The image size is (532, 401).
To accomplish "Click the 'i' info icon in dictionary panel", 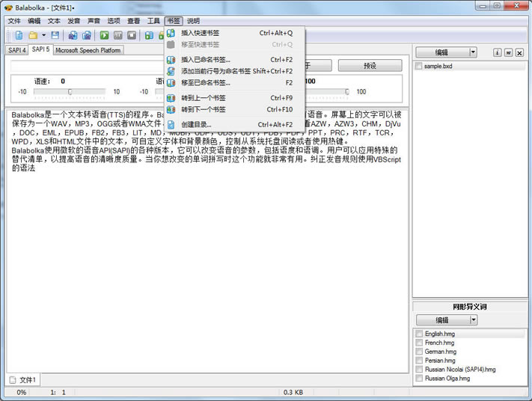I will pyautogui.click(x=497, y=52).
